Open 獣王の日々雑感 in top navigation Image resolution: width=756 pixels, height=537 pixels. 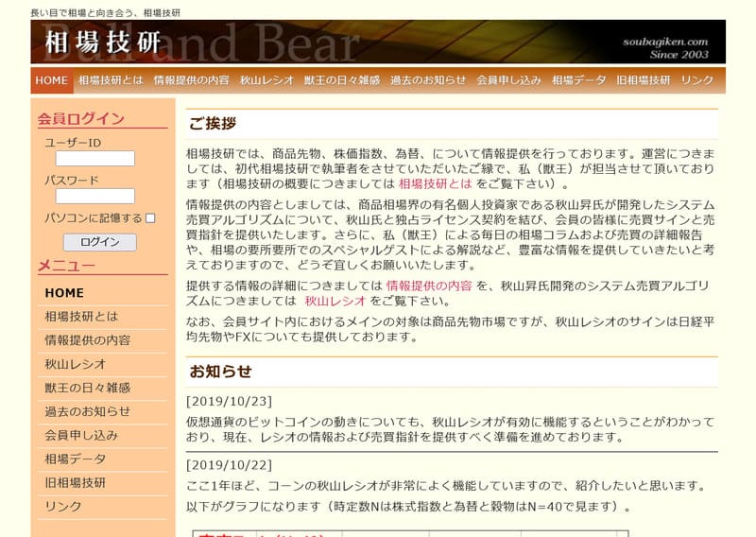click(342, 80)
